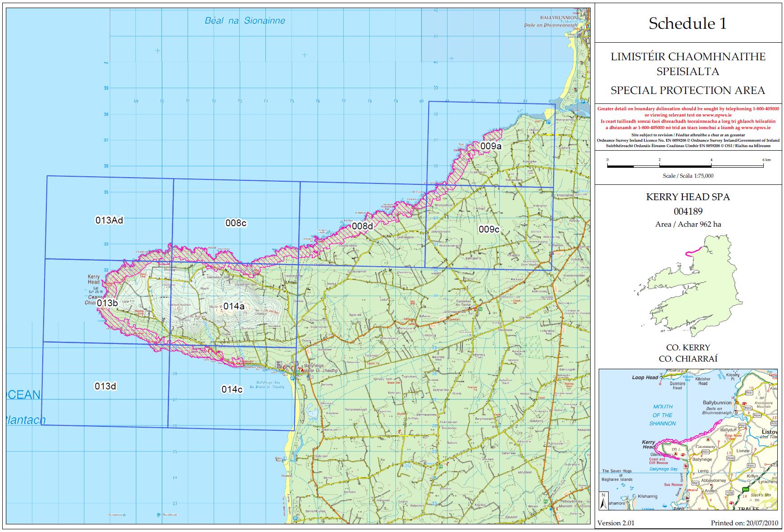The image size is (784, 532).
Task: Click the map tile label '013Ad'
Action: pyautogui.click(x=109, y=220)
